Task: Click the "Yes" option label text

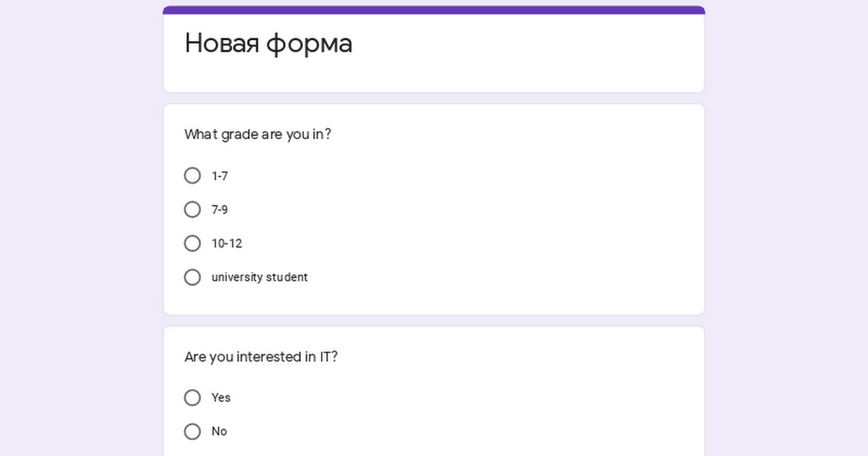Action: tap(221, 397)
